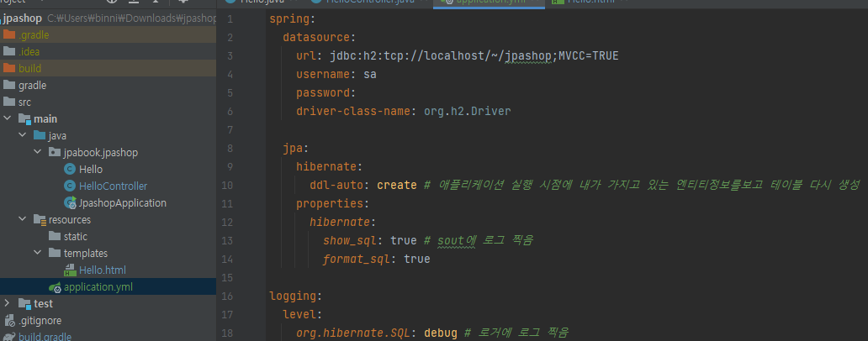Screen dimensions: 868x341
Task: Click the 'password:' key in the editor
Action: [x=325, y=92]
